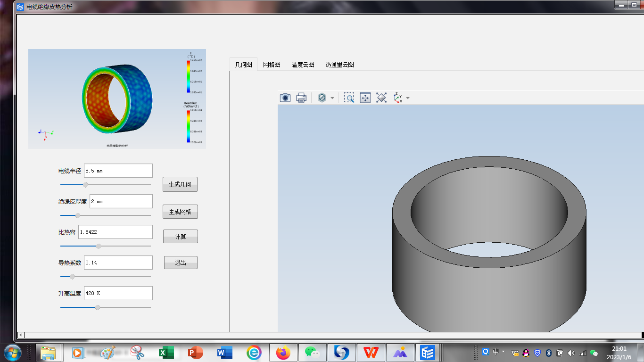Viewport: 644px width, 362px height.
Task: Open the Sogou browser taskbar icon
Action: click(x=341, y=353)
